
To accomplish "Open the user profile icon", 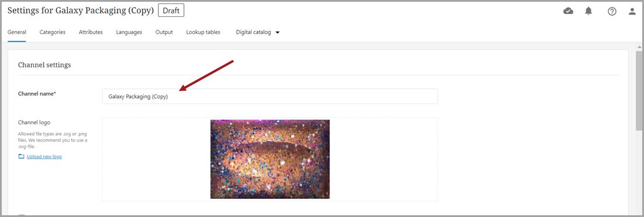I will [632, 12].
